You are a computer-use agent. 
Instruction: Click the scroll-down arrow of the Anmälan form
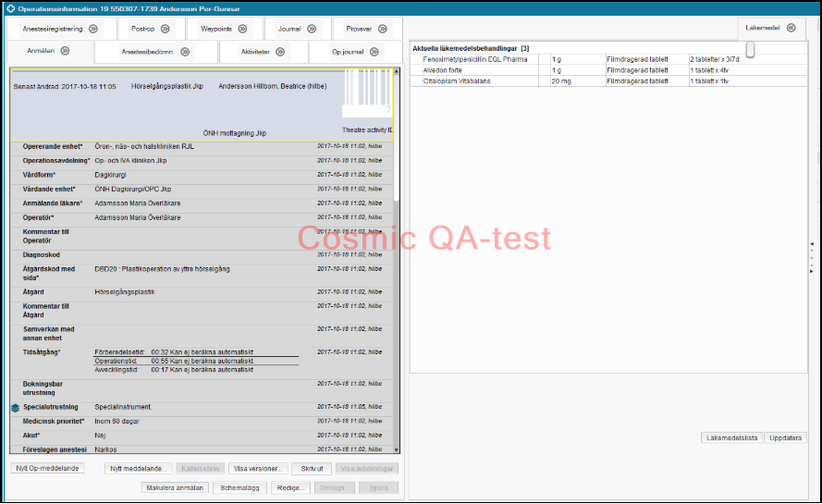click(x=397, y=449)
